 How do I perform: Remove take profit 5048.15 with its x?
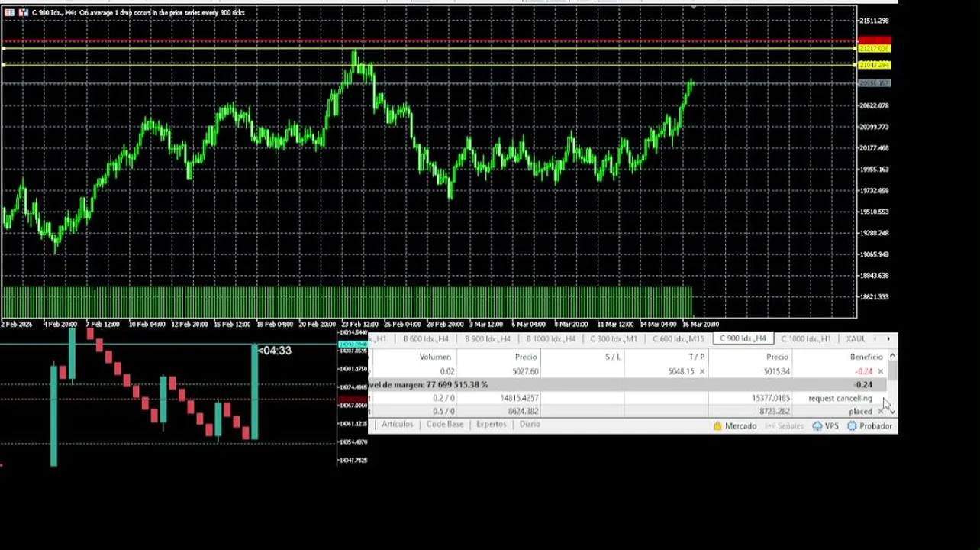(702, 372)
